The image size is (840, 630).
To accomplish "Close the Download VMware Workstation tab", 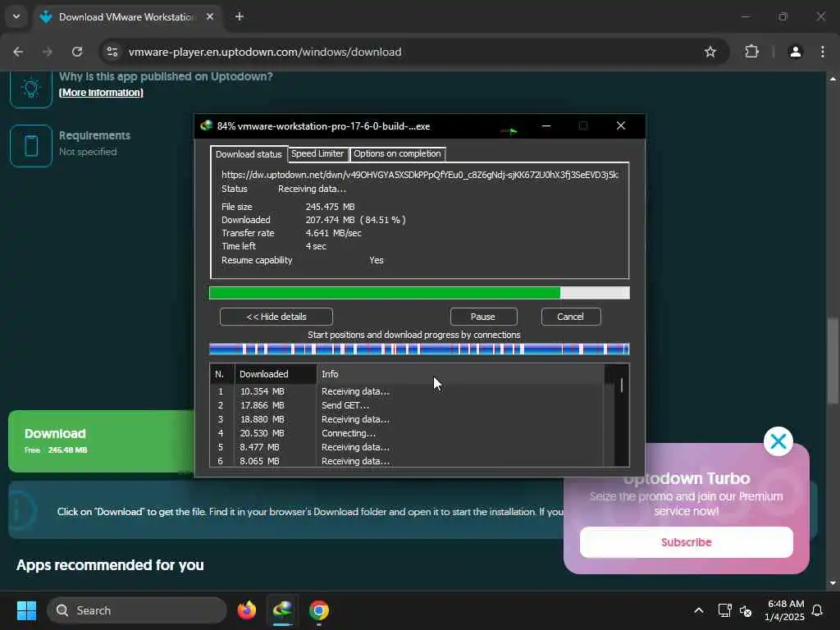I will [210, 16].
